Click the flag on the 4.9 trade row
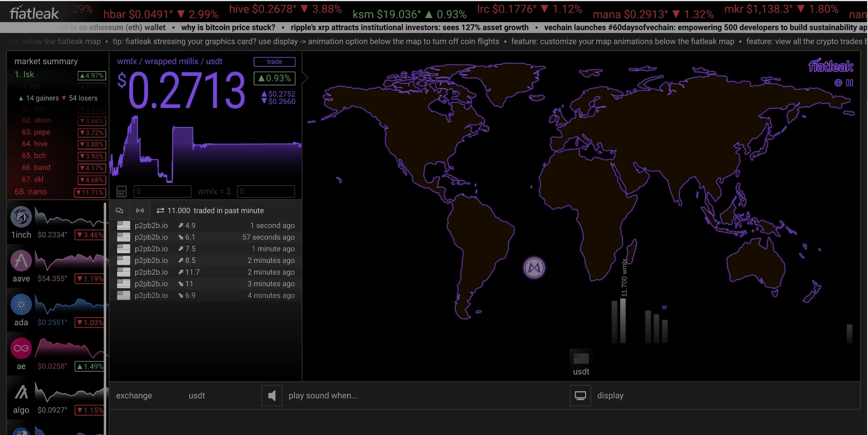The image size is (868, 435). (123, 225)
